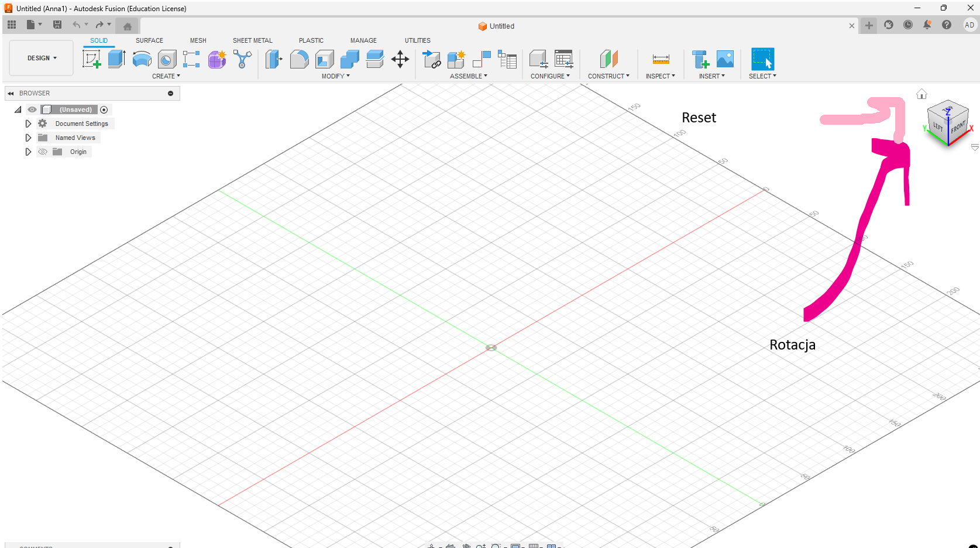The image size is (980, 548).
Task: Start Create Sketch tool
Action: 91,59
